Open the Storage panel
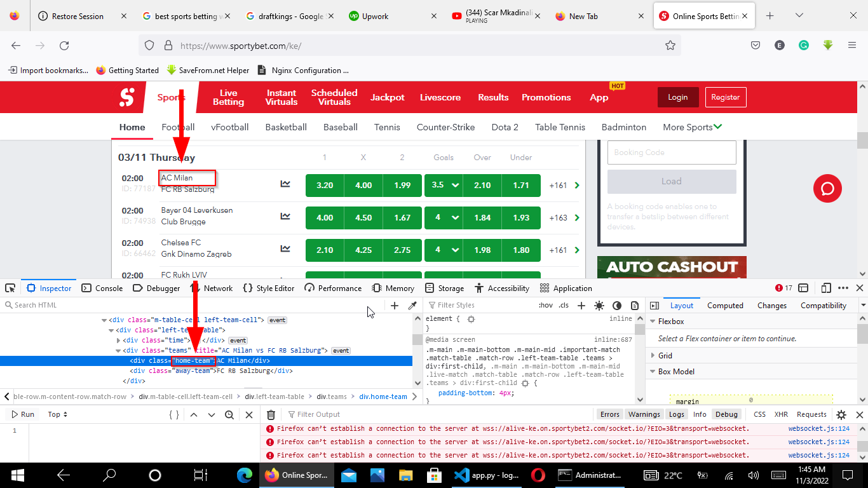 pos(444,288)
